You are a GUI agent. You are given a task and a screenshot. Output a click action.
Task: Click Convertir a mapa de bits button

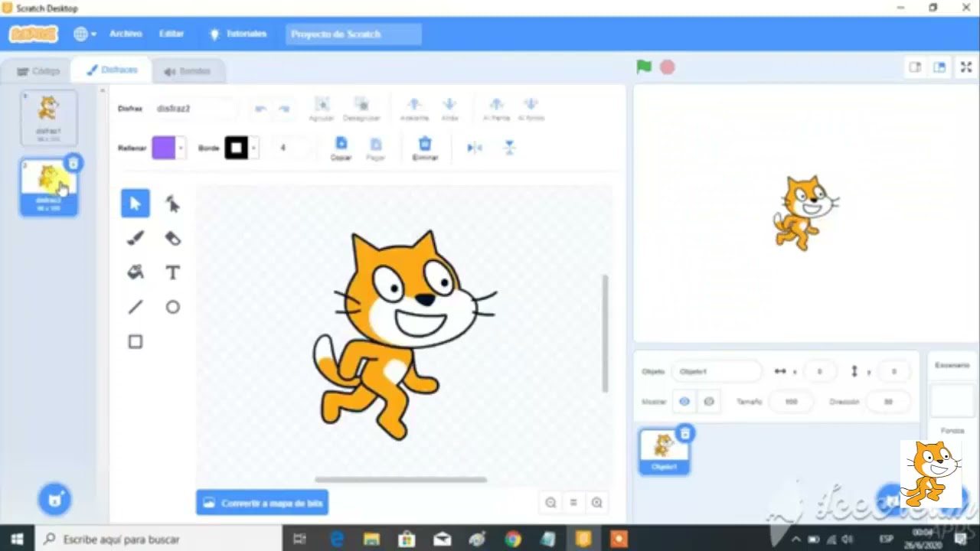(x=263, y=503)
